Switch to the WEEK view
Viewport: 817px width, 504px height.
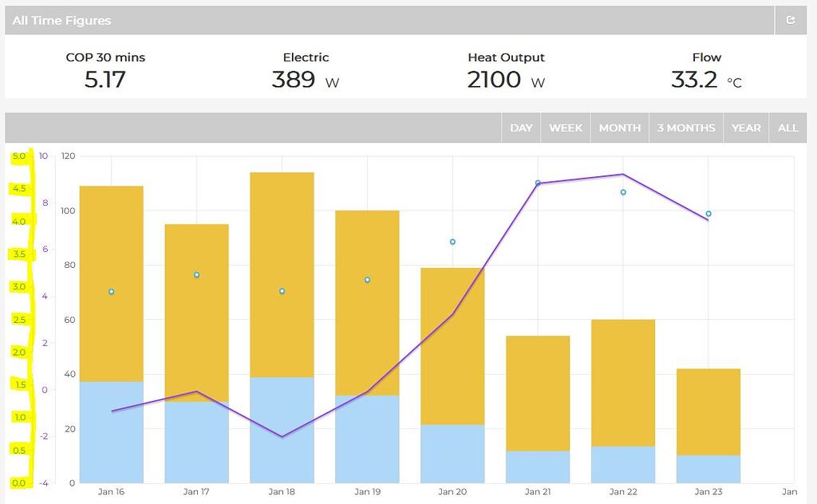566,128
